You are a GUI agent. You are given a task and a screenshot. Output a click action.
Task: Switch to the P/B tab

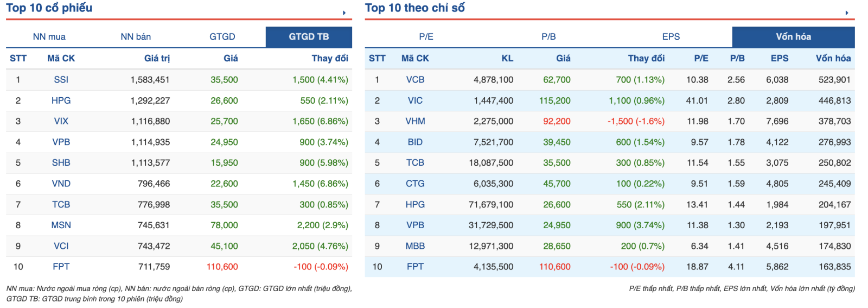tap(548, 36)
